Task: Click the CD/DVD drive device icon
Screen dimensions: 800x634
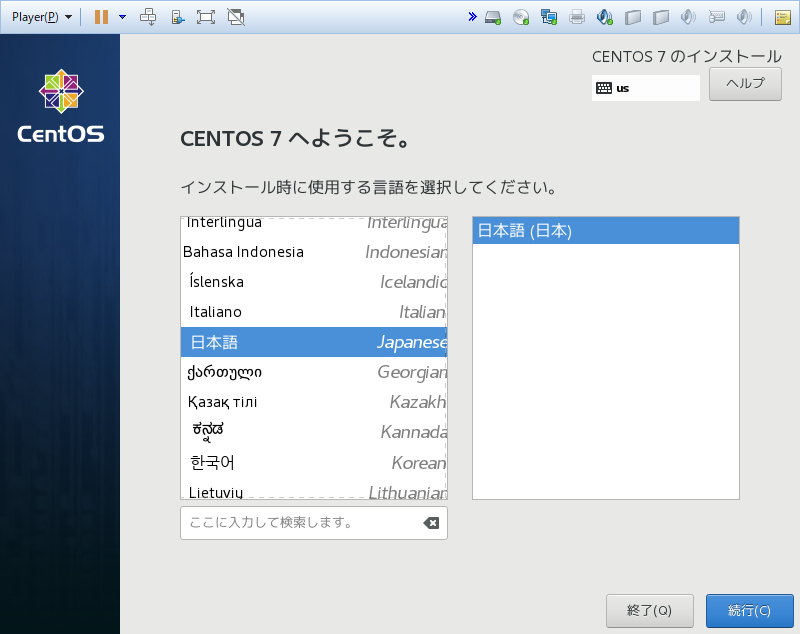Action: [521, 17]
